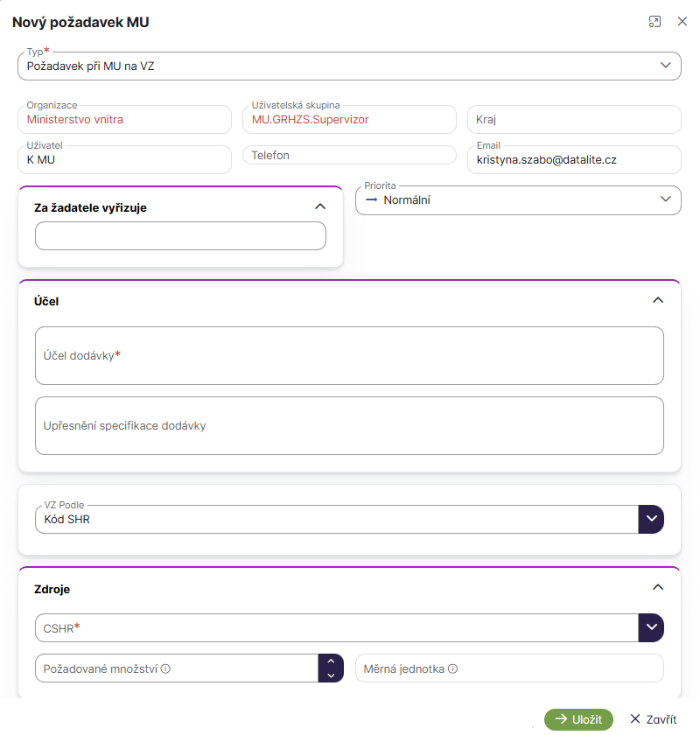700x735 pixels.
Task: Click the Telefon input field
Action: 349,156
